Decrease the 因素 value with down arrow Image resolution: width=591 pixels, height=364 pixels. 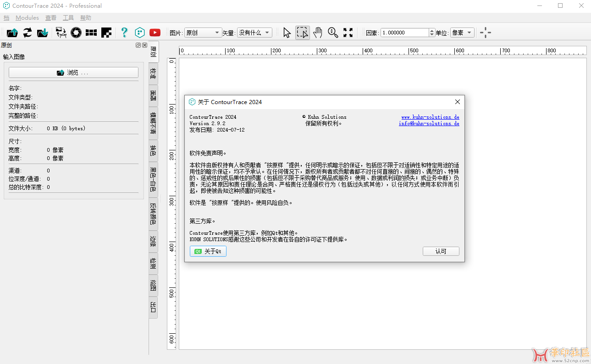(432, 35)
